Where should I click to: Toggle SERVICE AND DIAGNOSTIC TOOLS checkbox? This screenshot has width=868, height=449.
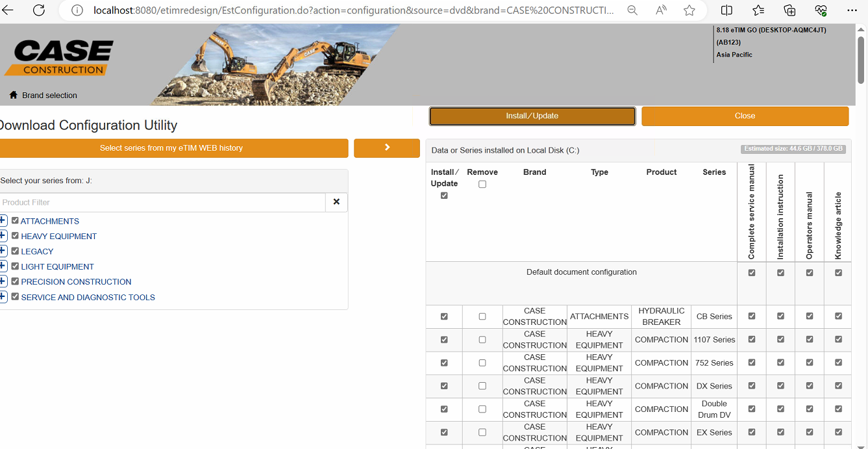[15, 297]
